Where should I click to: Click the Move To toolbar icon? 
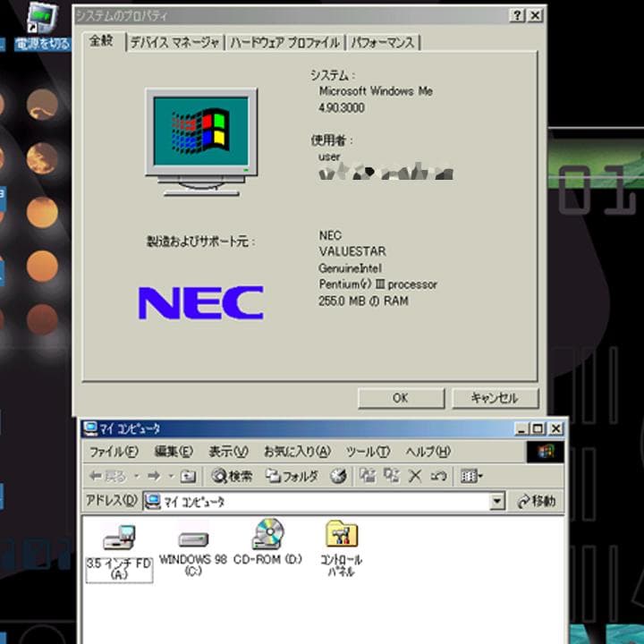click(368, 477)
